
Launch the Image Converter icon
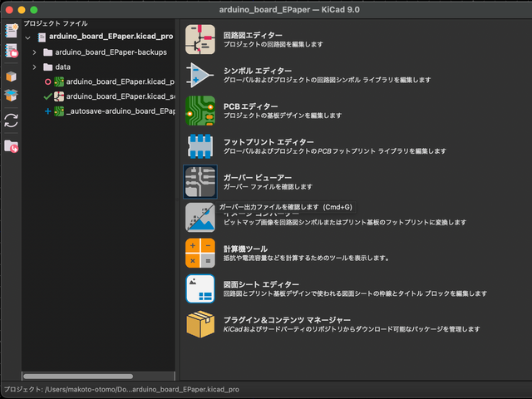(x=200, y=218)
